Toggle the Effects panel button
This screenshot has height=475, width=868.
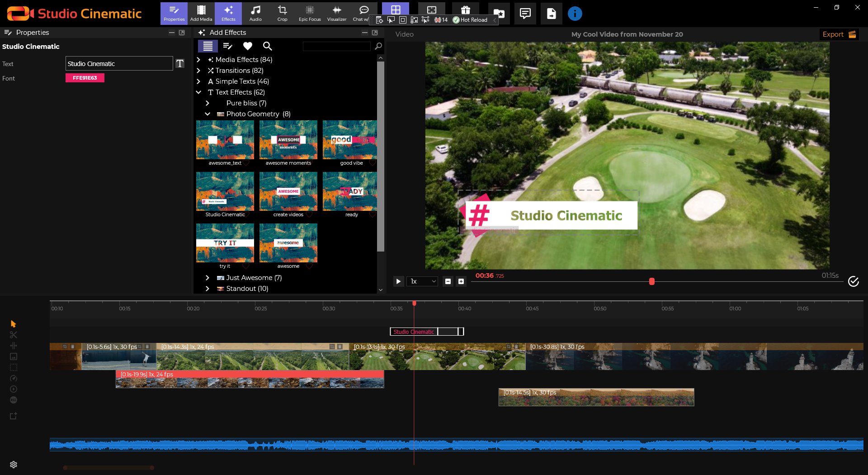pos(228,13)
